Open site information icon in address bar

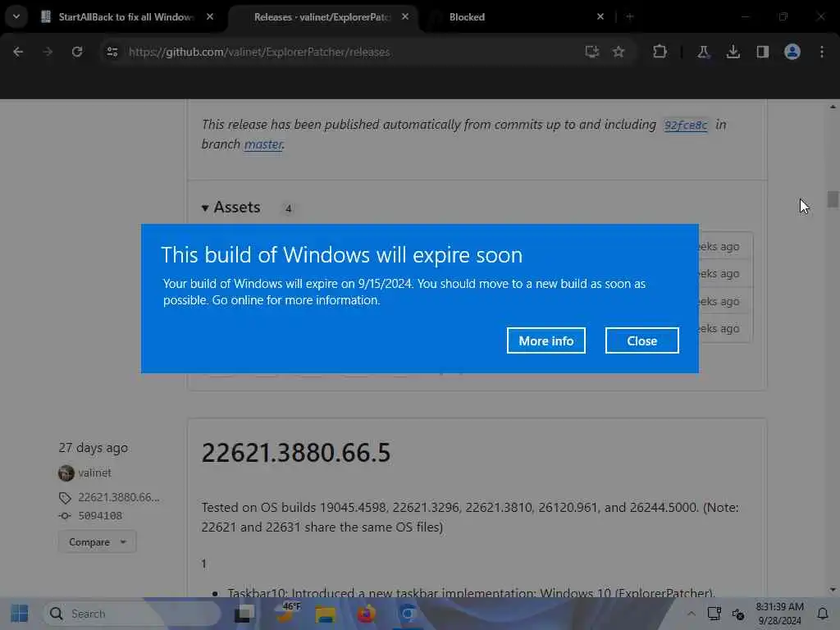(112, 52)
